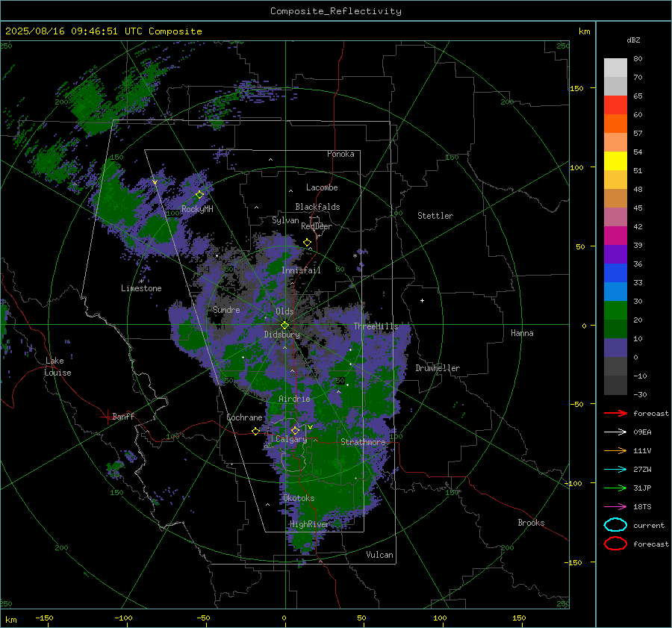Click the Drumheller town label
The height and width of the screenshot is (628, 672).
tap(438, 368)
